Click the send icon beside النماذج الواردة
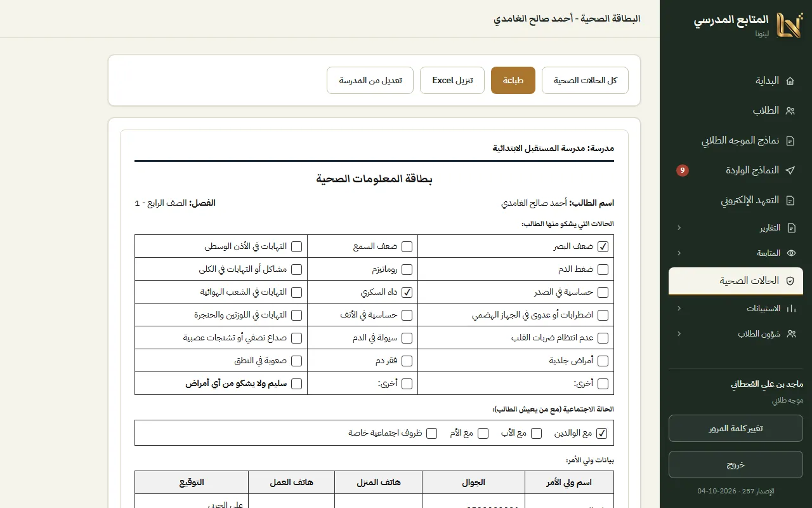Viewport: 812px width, 508px height. click(x=790, y=170)
